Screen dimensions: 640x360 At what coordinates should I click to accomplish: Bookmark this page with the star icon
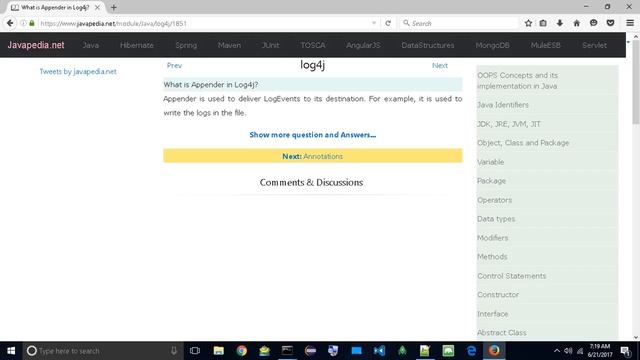tap(528, 23)
